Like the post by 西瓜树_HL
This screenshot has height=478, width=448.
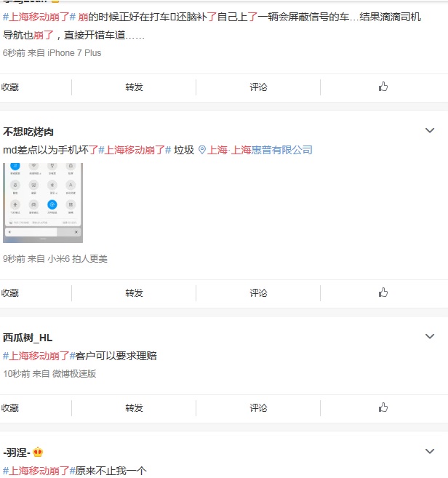(x=383, y=407)
